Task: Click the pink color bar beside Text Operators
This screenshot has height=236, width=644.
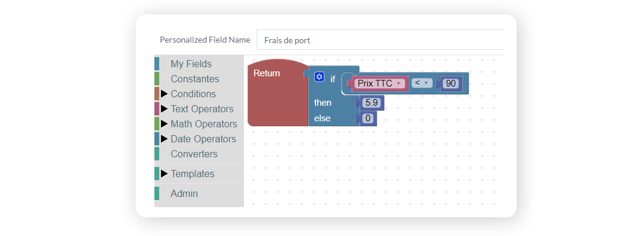Action: 157,109
